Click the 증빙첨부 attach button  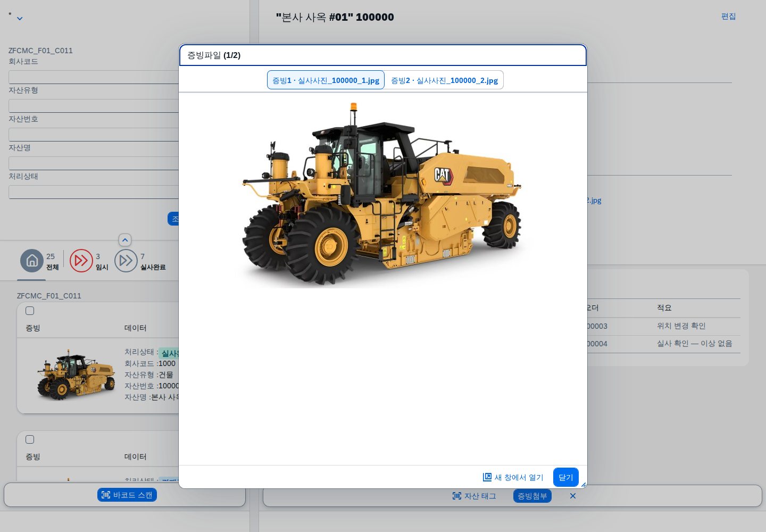point(532,496)
